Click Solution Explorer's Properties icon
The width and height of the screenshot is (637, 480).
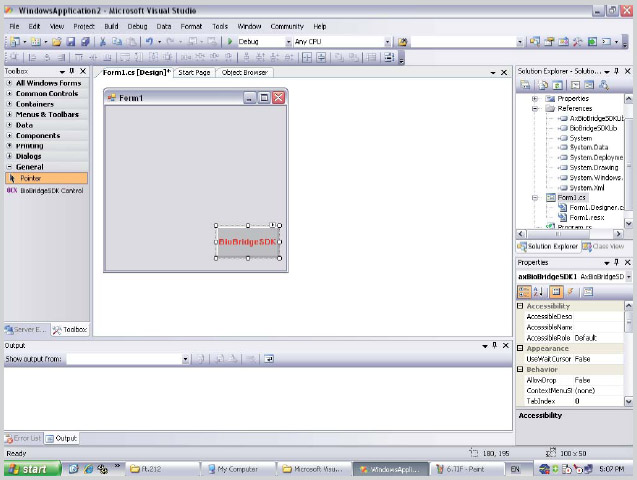point(525,85)
